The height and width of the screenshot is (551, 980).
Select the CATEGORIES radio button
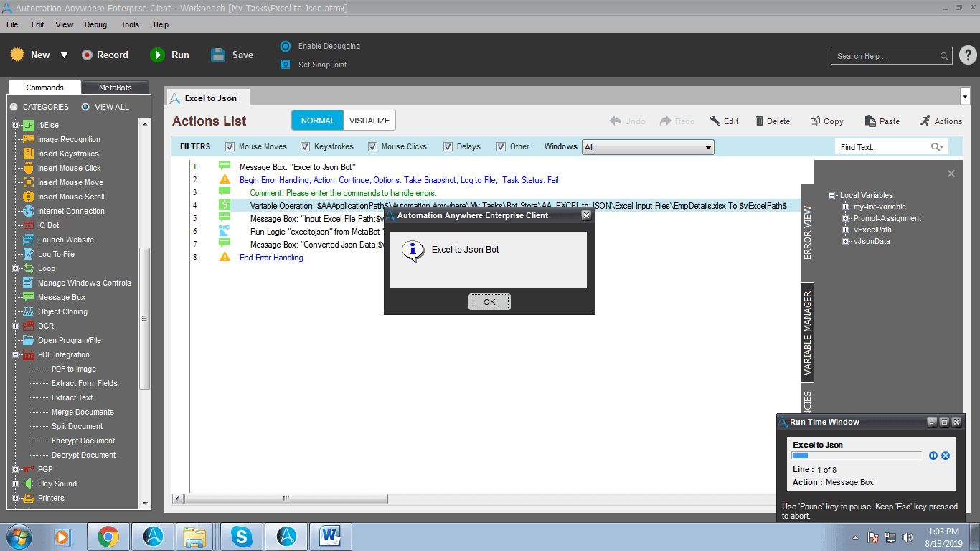[x=14, y=107]
